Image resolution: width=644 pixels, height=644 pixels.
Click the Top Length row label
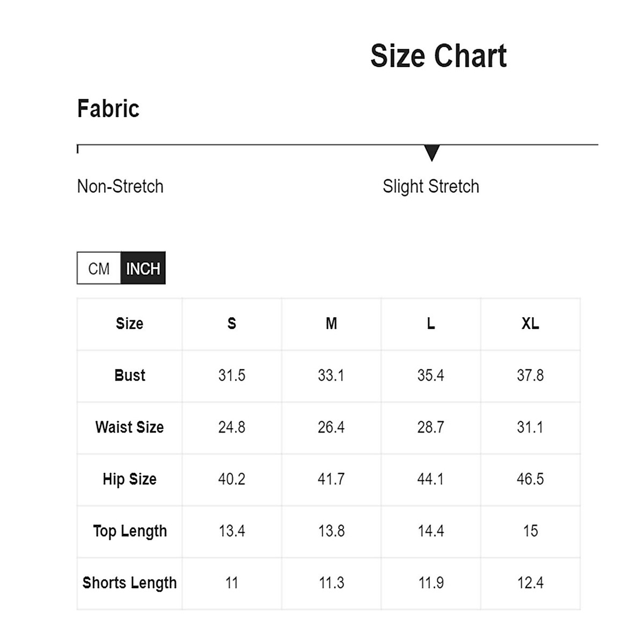[x=130, y=531]
